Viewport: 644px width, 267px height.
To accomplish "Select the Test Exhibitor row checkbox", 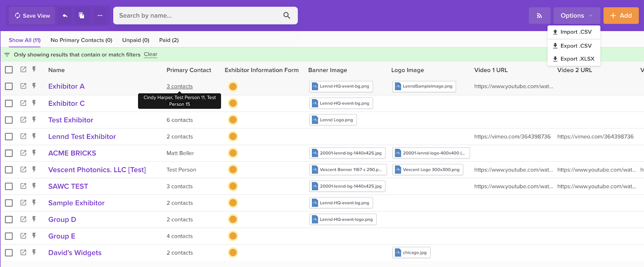I will point(9,120).
